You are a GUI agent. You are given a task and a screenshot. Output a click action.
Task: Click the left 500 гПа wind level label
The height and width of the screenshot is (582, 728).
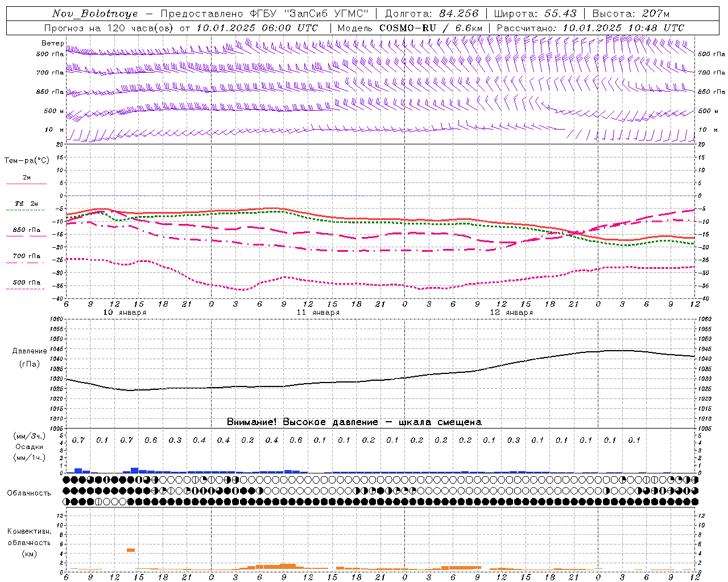[50, 54]
